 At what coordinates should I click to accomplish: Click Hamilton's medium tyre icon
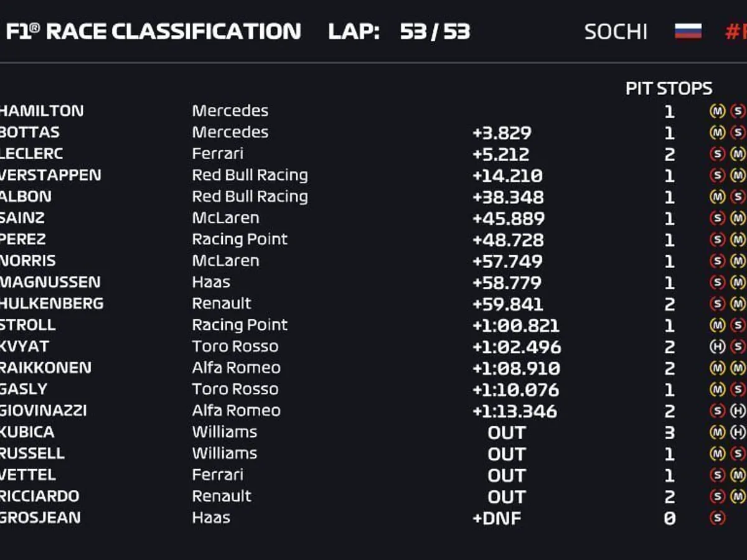(x=717, y=111)
